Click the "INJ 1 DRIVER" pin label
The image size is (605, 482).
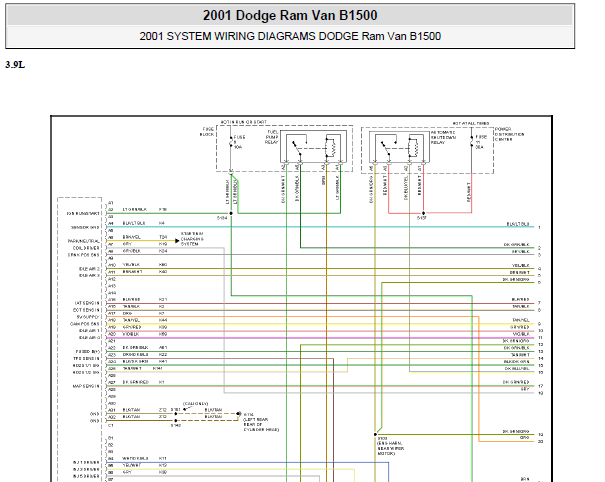tap(86, 462)
